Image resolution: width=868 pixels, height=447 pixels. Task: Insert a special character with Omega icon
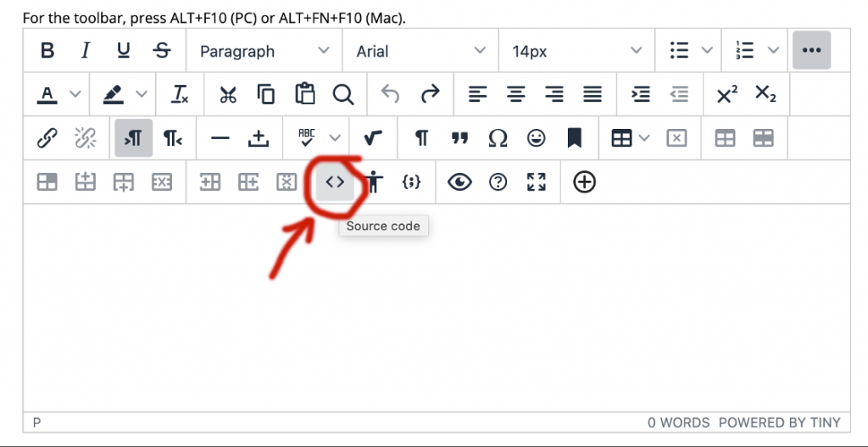click(498, 138)
